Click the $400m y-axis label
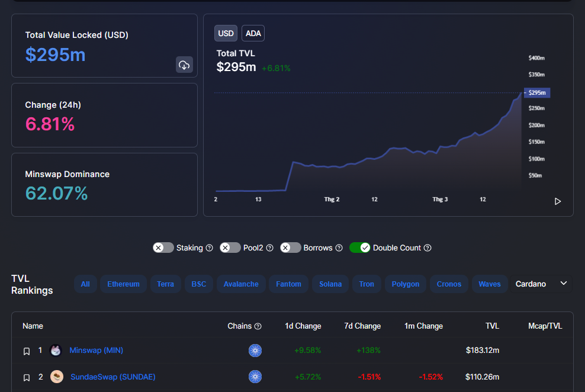Viewport: 585px width, 392px height. pos(536,58)
